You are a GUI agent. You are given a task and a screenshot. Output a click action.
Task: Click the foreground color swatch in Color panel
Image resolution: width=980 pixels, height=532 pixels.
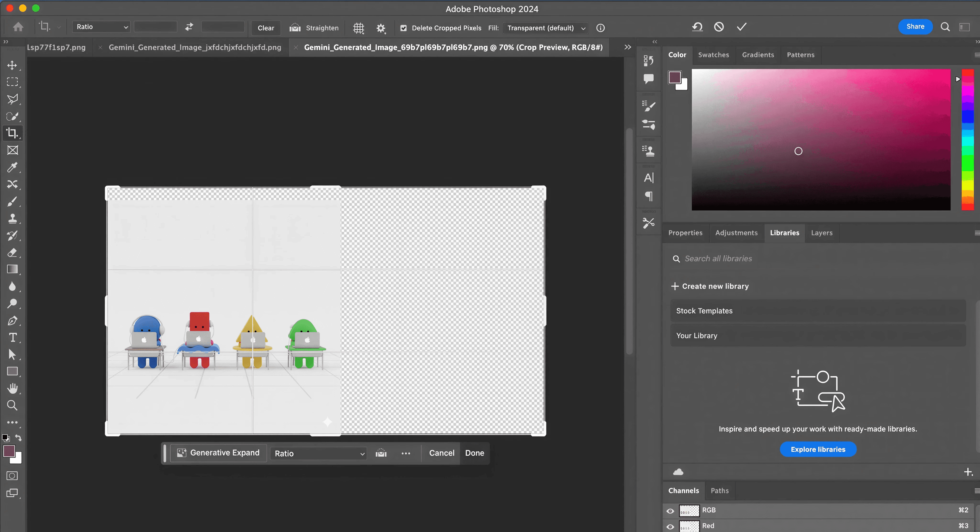pos(674,77)
